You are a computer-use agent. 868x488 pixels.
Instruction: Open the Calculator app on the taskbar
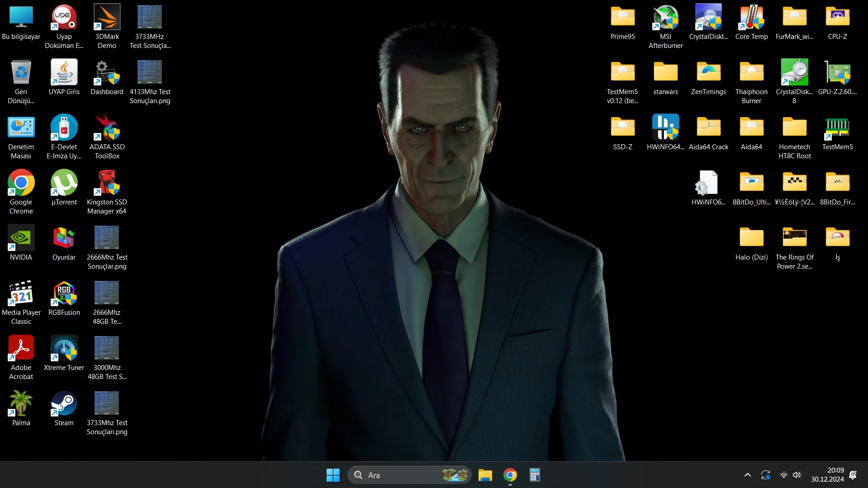click(535, 475)
